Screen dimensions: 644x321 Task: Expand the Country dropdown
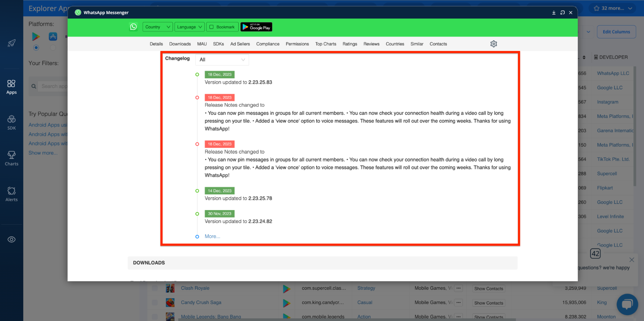click(x=158, y=27)
